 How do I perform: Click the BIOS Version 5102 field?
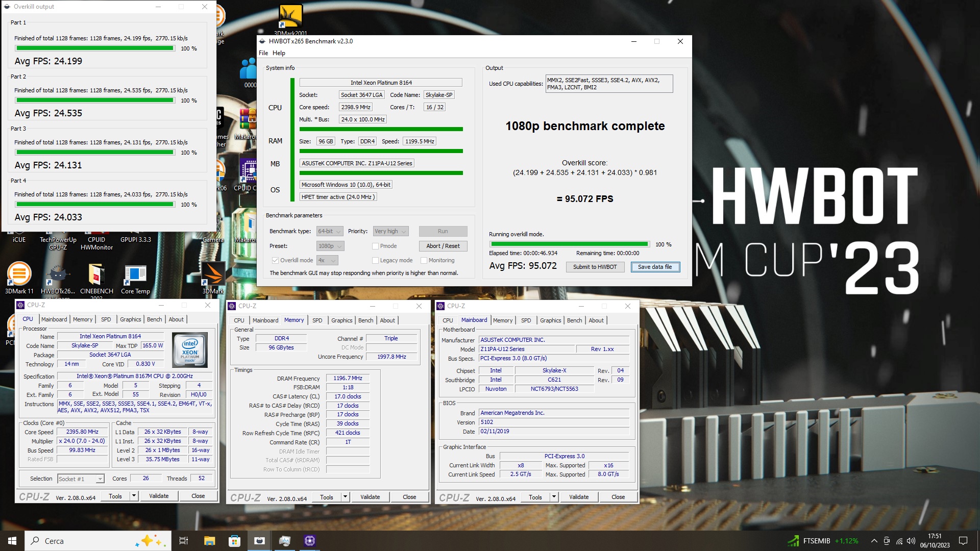[554, 422]
